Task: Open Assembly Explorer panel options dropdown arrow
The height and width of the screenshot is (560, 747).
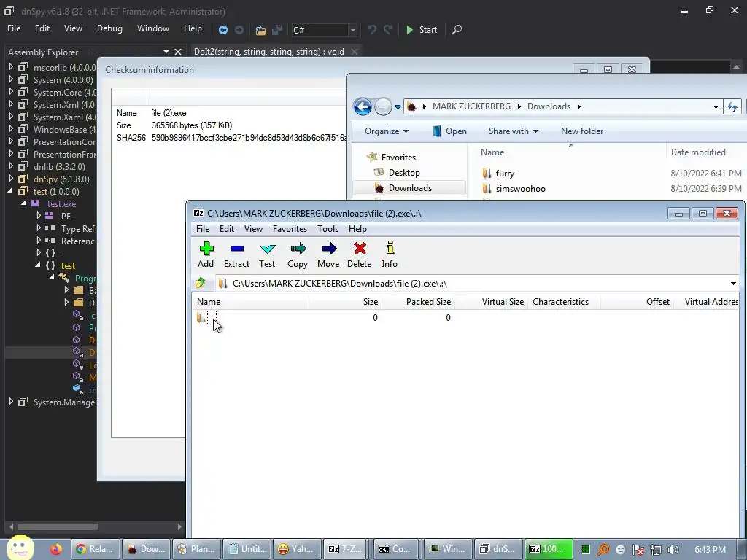Action: pos(166,52)
